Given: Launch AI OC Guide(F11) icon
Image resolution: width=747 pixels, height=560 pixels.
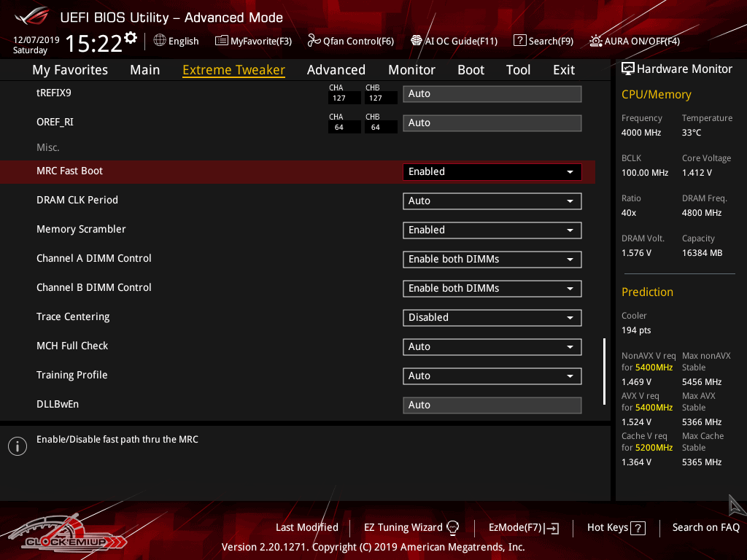Looking at the screenshot, I should [x=417, y=41].
